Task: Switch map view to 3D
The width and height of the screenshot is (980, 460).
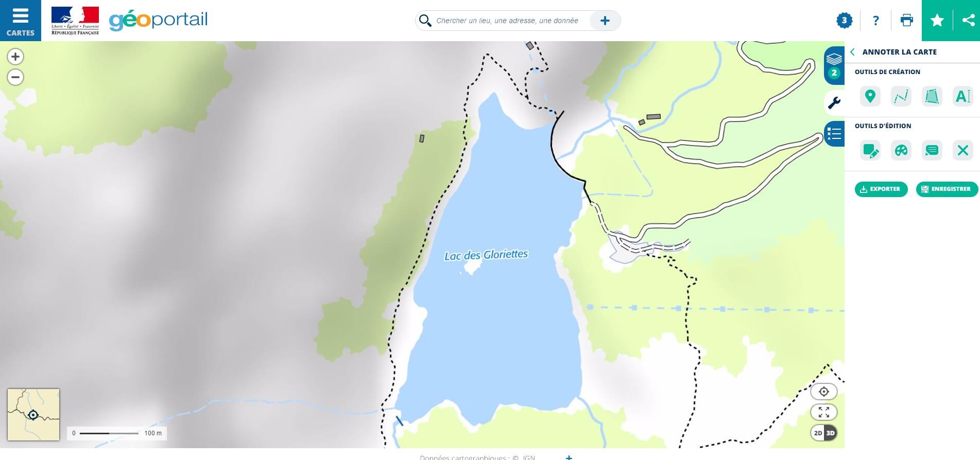Action: [x=830, y=433]
